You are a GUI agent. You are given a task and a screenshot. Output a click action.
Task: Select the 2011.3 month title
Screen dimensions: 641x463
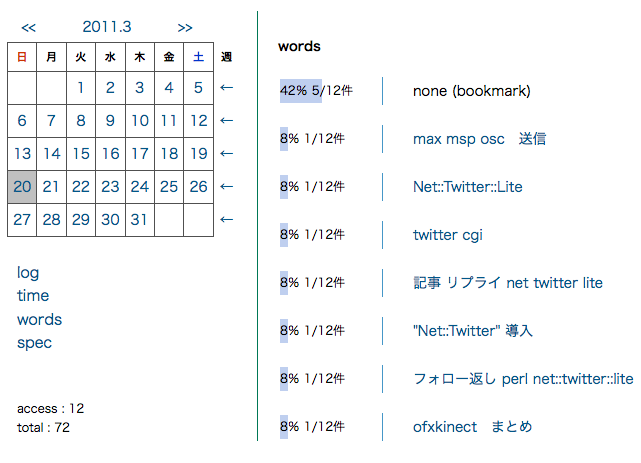tap(105, 27)
